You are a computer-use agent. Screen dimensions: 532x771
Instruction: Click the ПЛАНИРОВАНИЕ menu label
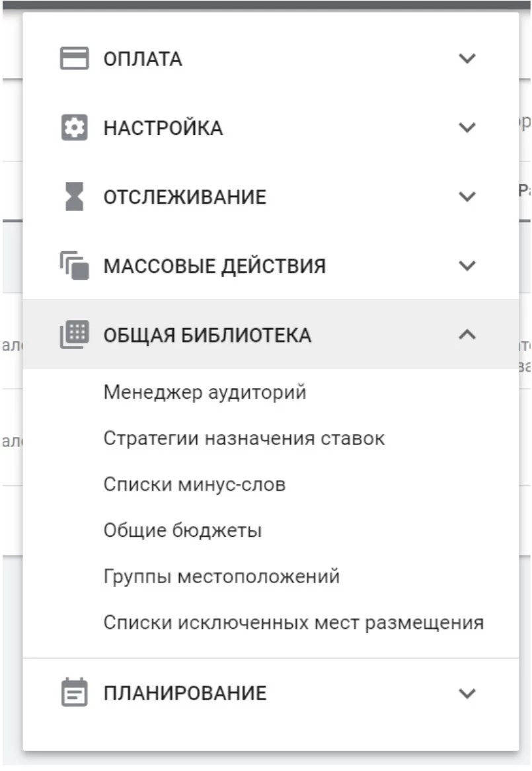click(185, 693)
